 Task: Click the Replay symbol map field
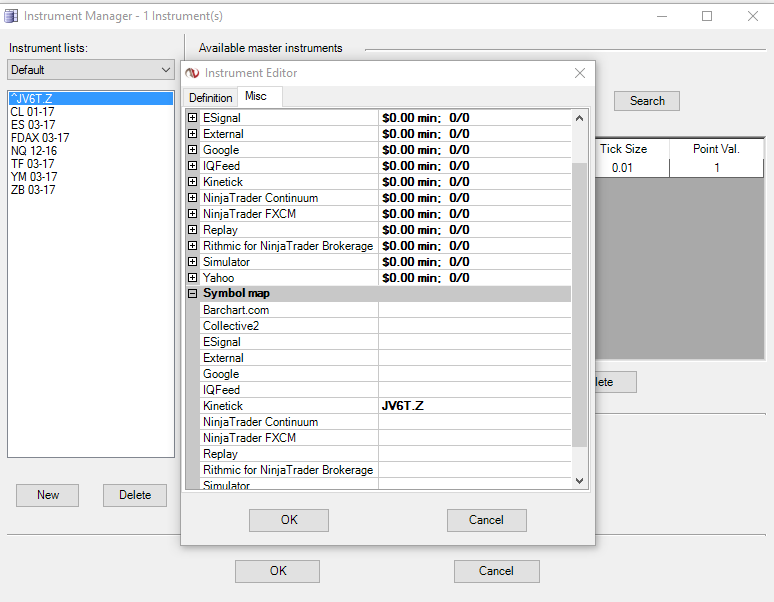click(x=475, y=453)
